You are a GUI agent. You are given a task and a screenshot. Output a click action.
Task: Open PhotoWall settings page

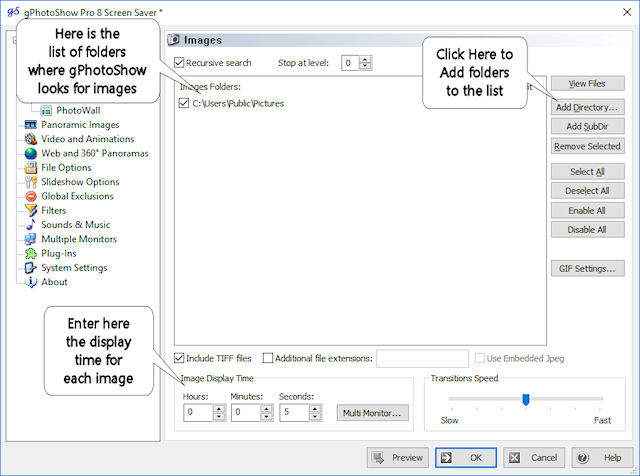pyautogui.click(x=78, y=111)
